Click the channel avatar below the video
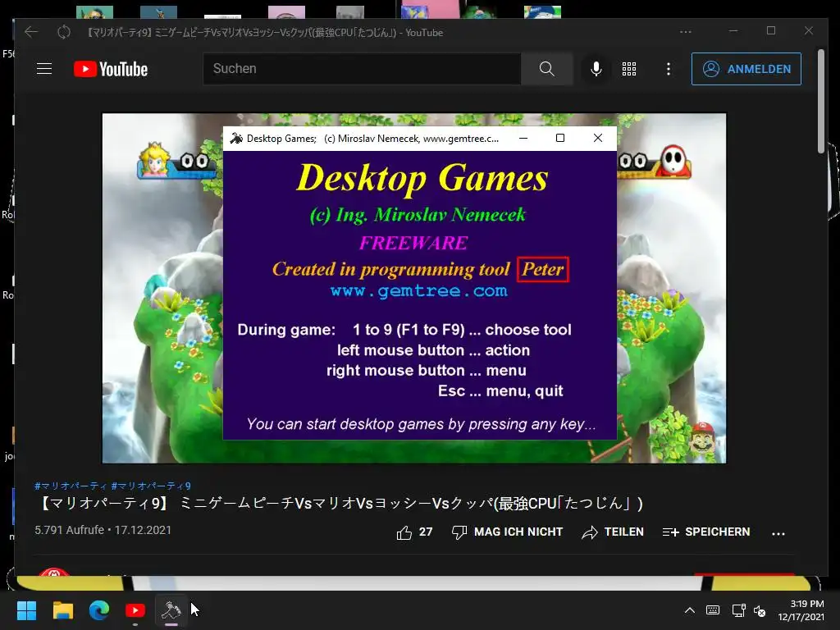Screen dimensions: 840x630 tap(54, 572)
